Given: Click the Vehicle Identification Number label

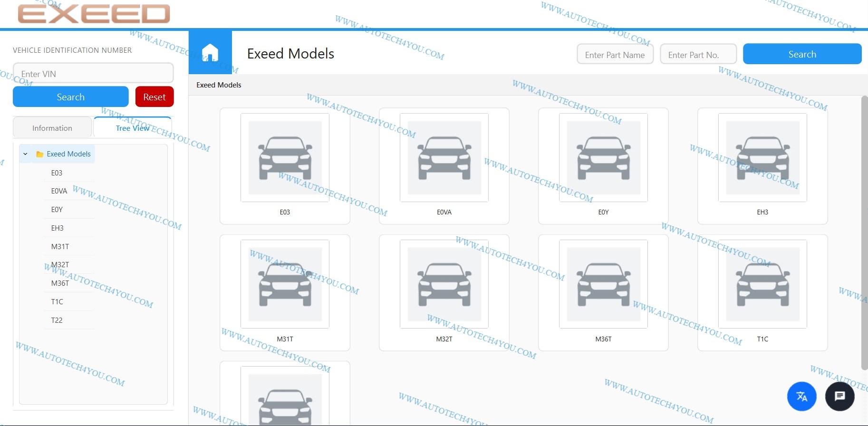Looking at the screenshot, I should tap(72, 50).
